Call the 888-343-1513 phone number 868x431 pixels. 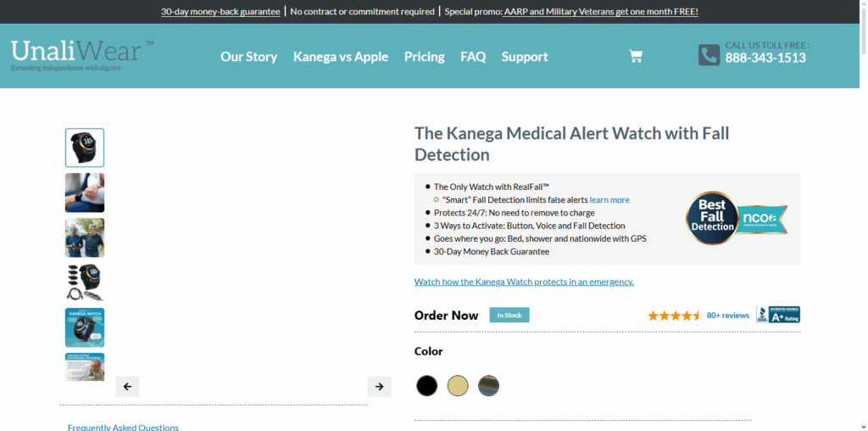pos(765,58)
